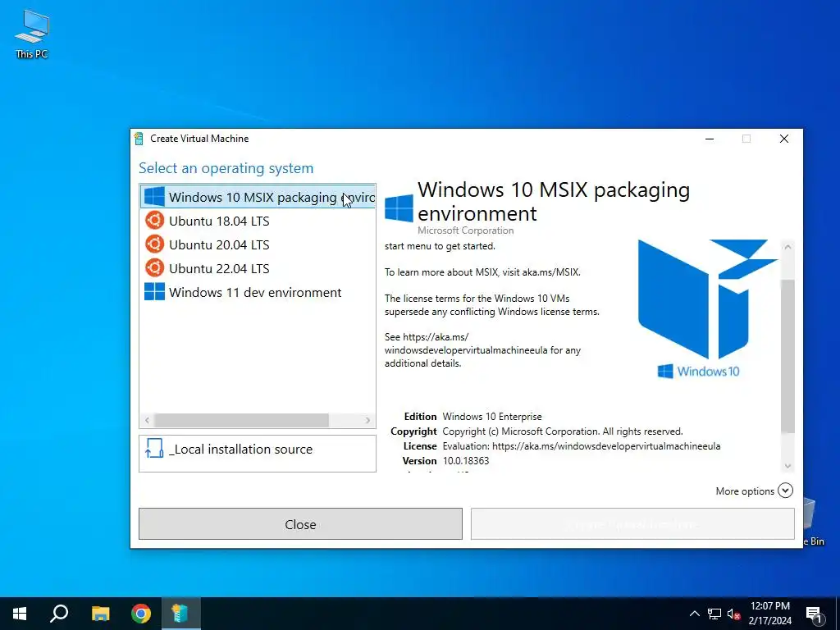The image size is (840, 630).
Task: Close the Create Virtual Machine window with X
Action: tap(783, 139)
